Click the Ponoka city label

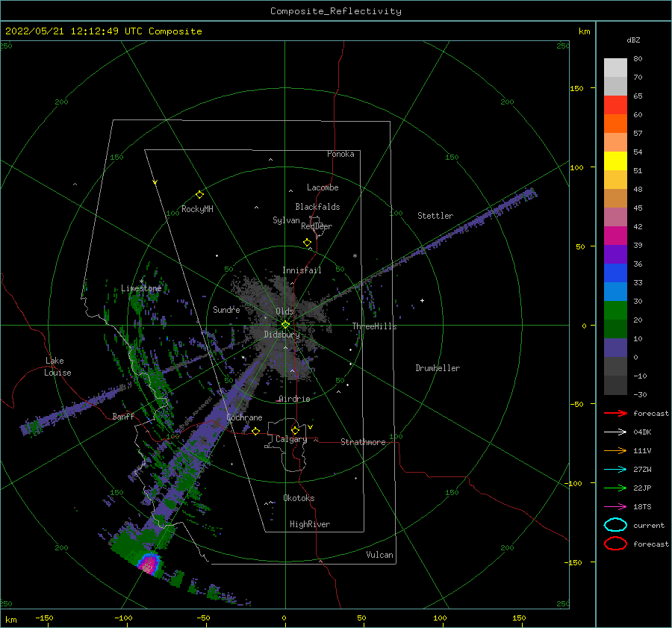pyautogui.click(x=340, y=154)
